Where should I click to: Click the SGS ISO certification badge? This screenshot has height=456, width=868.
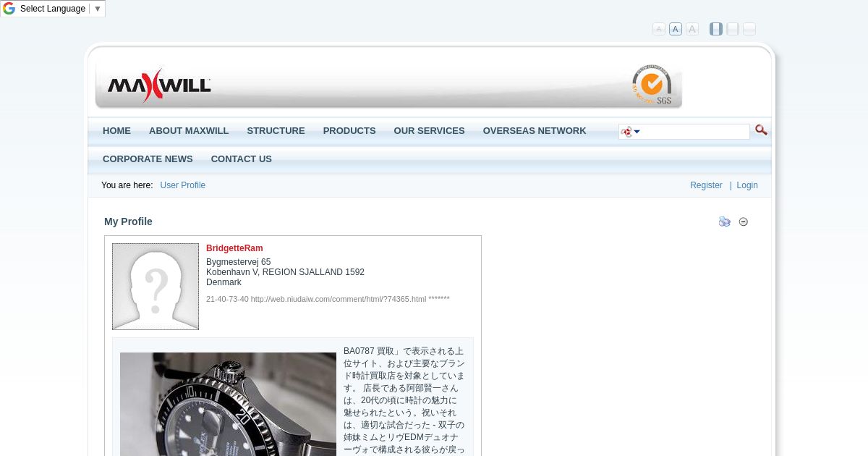click(x=652, y=85)
